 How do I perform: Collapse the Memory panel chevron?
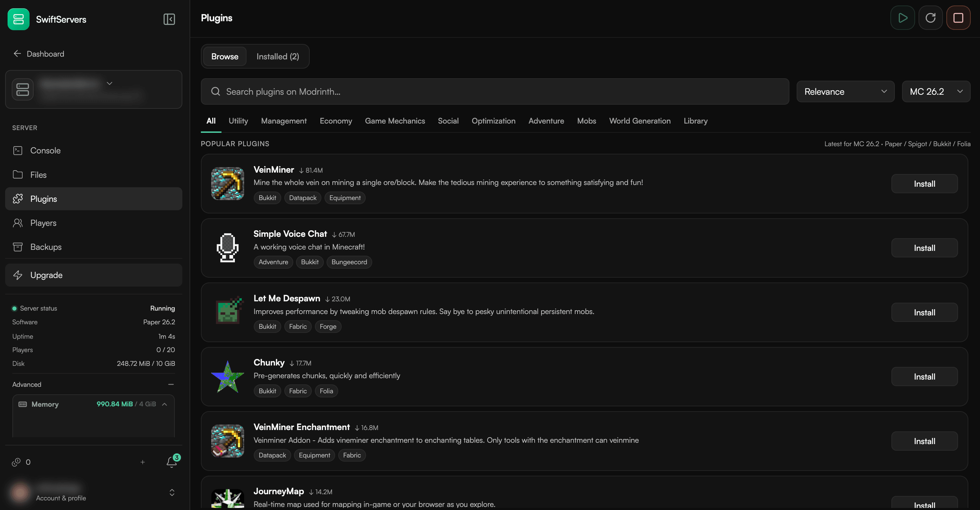point(164,404)
